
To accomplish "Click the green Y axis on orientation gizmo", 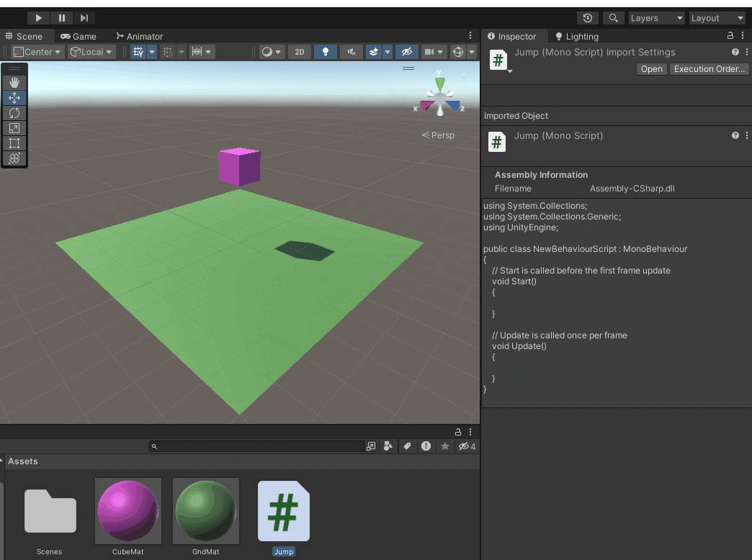I will click(x=440, y=83).
